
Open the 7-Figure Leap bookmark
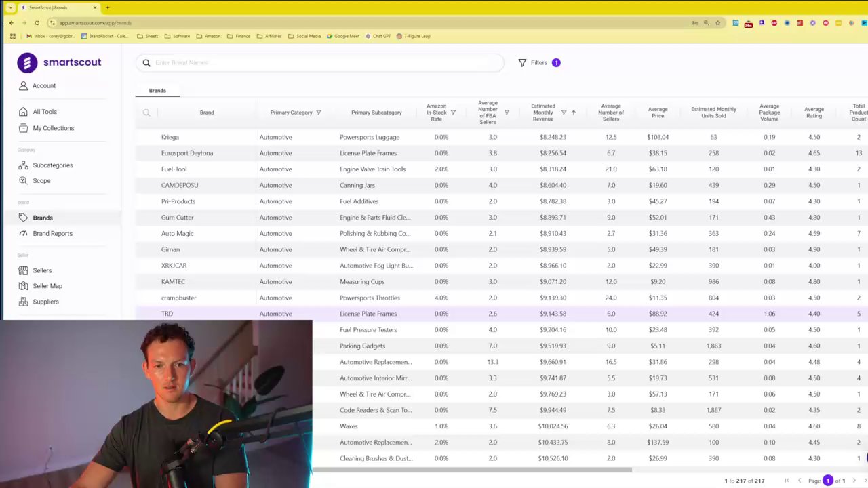414,37
